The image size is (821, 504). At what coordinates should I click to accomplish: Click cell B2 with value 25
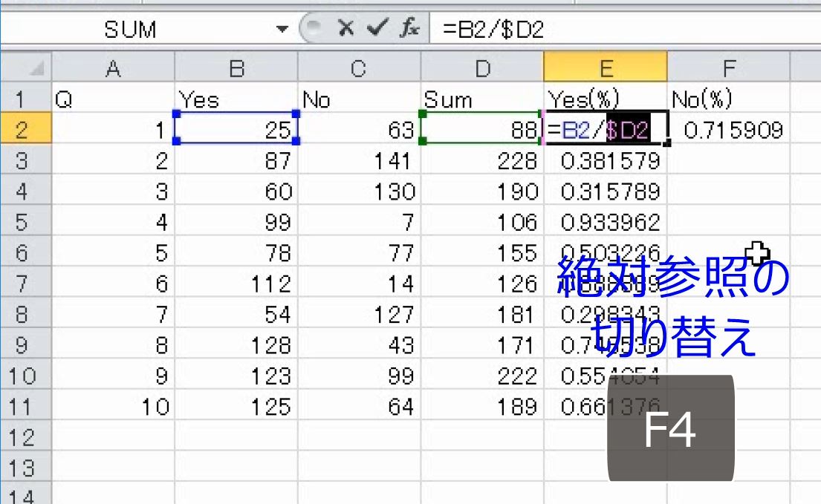236,128
